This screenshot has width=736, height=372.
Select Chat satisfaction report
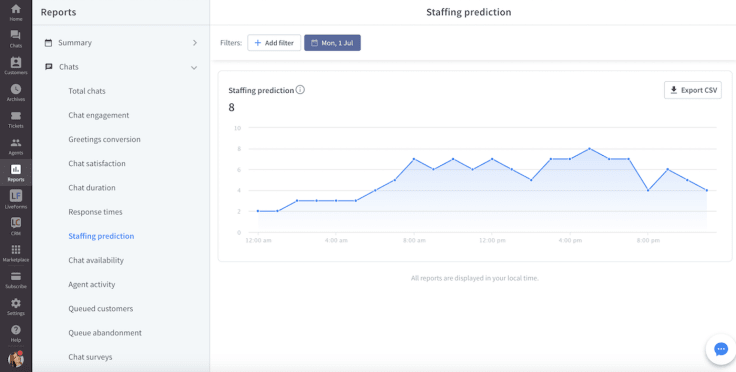[x=97, y=163]
